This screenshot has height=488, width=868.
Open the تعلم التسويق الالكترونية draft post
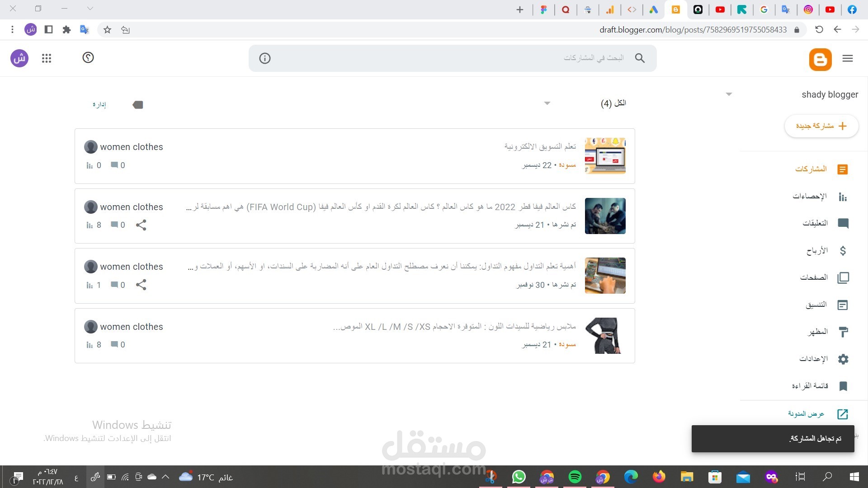tap(540, 146)
